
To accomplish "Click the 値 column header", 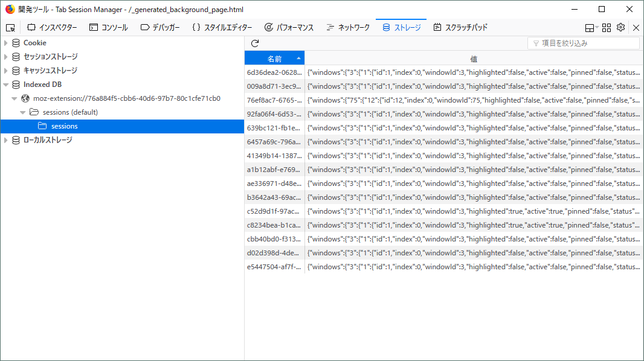I will point(474,59).
